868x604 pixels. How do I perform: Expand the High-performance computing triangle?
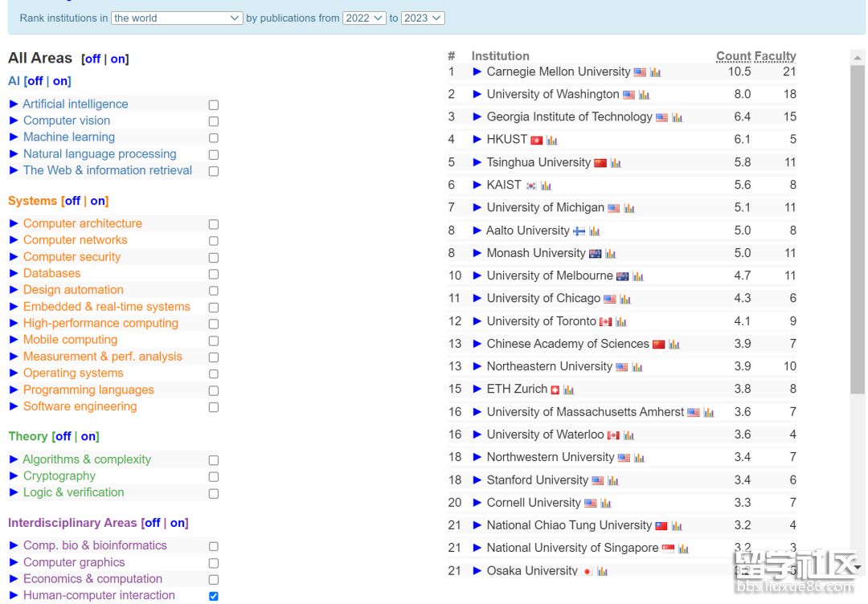(14, 323)
